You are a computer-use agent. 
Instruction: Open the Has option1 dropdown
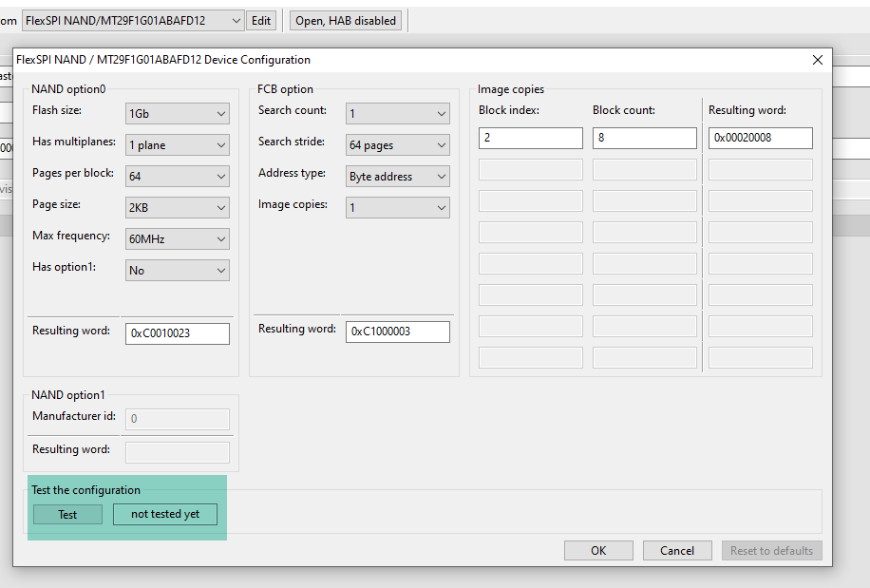coord(178,271)
